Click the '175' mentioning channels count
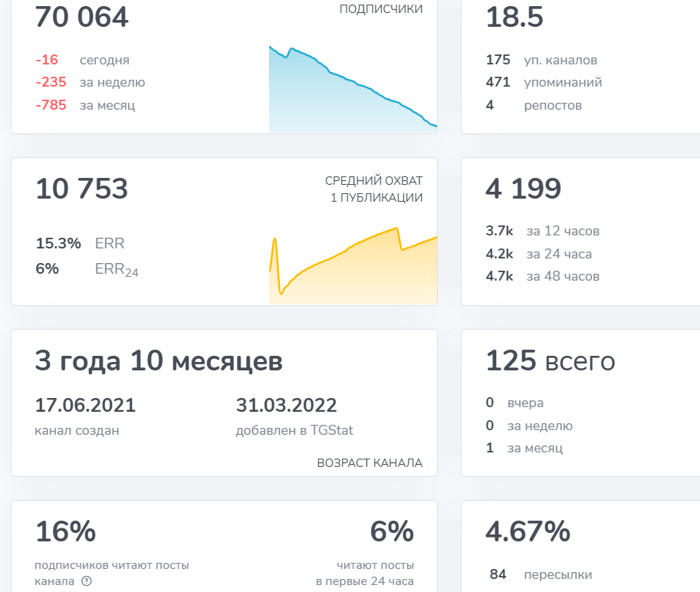700x592 pixels. pos(498,59)
